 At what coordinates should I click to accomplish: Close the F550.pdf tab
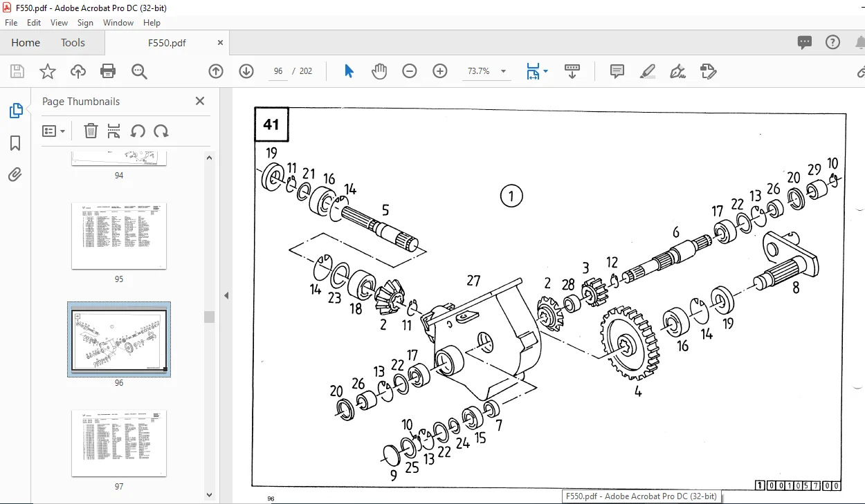220,43
